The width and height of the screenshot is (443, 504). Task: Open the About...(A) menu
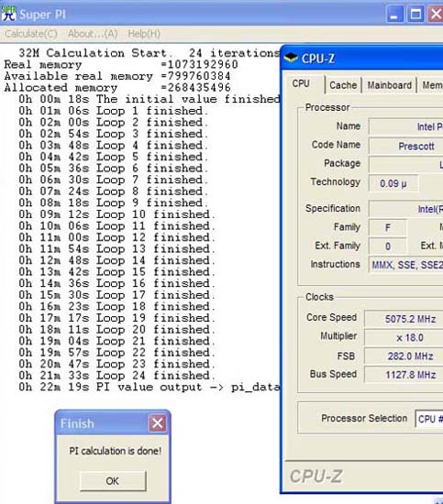pos(93,33)
